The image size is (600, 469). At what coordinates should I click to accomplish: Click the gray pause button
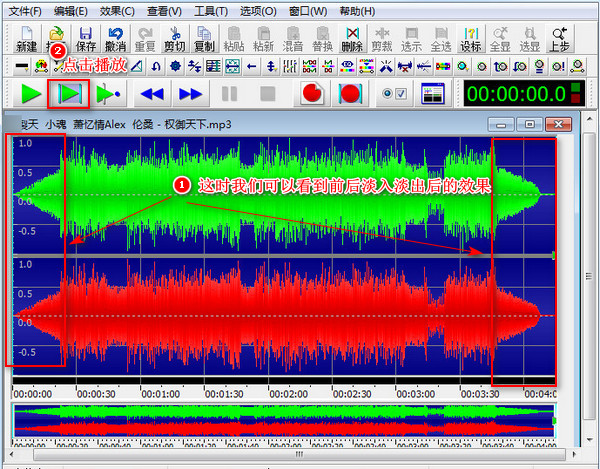click(229, 94)
